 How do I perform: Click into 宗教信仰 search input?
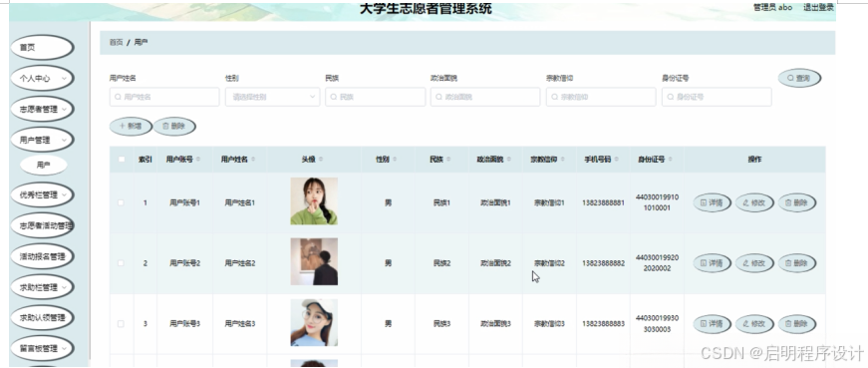(601, 97)
